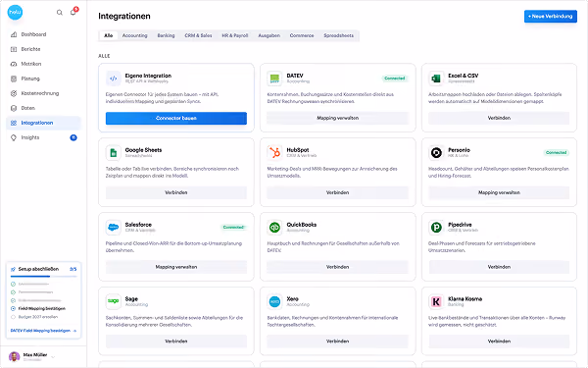The height and width of the screenshot is (368, 588).
Task: Click Verbinden on the Xero card
Action: click(x=337, y=341)
